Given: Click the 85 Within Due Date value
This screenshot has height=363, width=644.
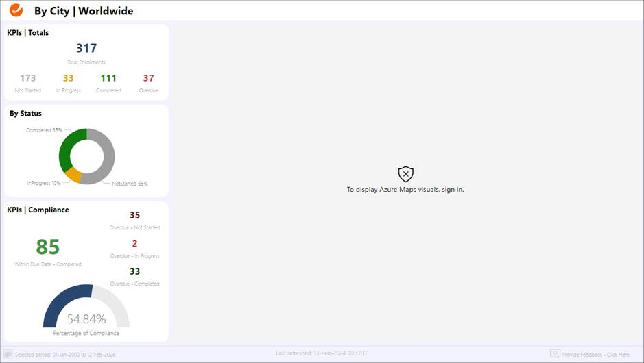Looking at the screenshot, I should tap(48, 247).
